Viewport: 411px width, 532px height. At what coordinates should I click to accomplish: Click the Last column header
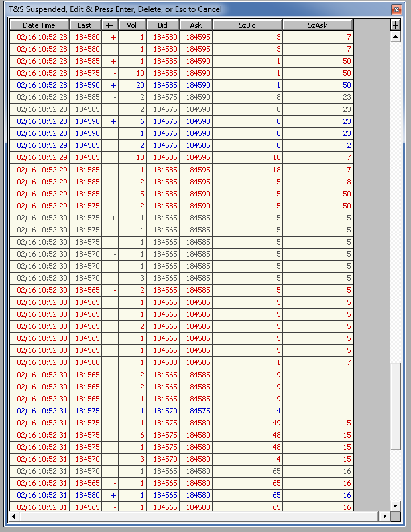click(85, 25)
